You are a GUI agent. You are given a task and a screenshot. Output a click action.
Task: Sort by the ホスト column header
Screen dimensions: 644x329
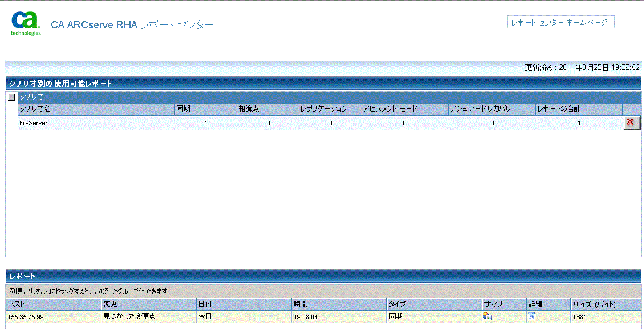pyautogui.click(x=34, y=304)
